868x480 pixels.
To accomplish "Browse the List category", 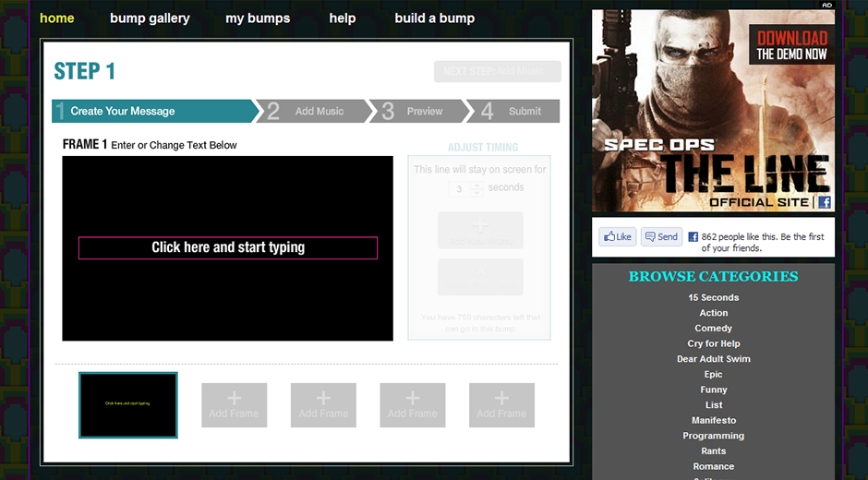I will pyautogui.click(x=714, y=405).
